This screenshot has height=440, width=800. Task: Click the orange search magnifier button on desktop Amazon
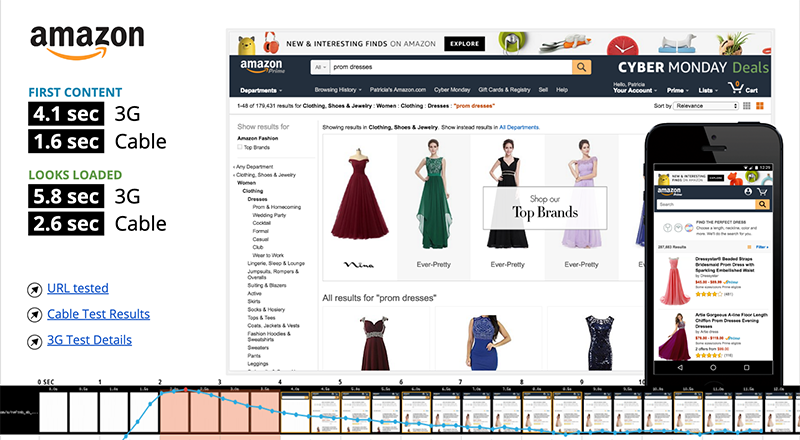coord(581,67)
